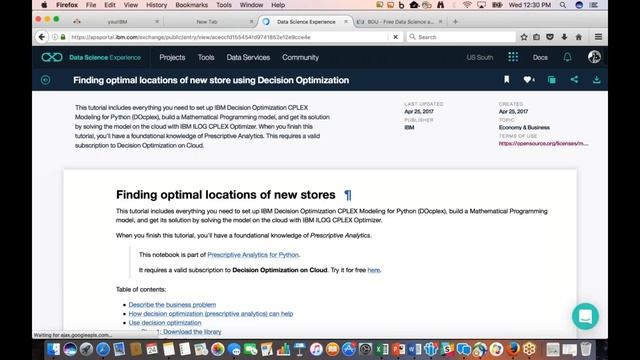The width and height of the screenshot is (640, 360).
Task: Click the URL address bar
Action: pos(229,37)
